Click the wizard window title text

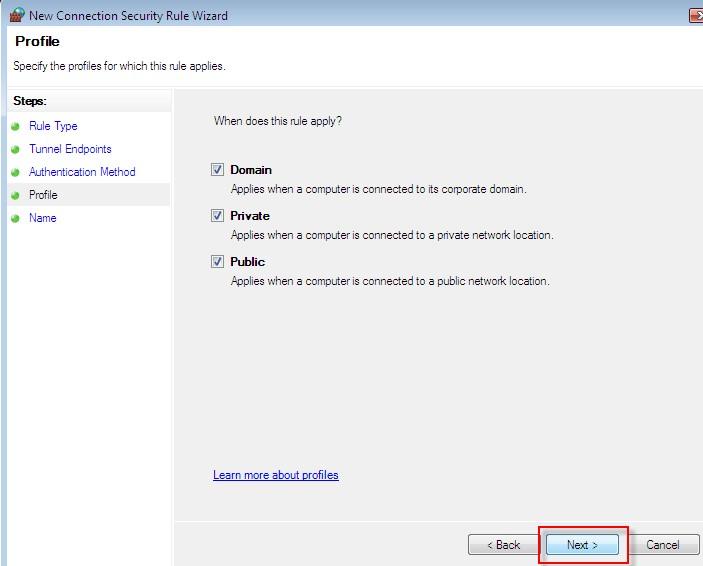click(x=128, y=16)
